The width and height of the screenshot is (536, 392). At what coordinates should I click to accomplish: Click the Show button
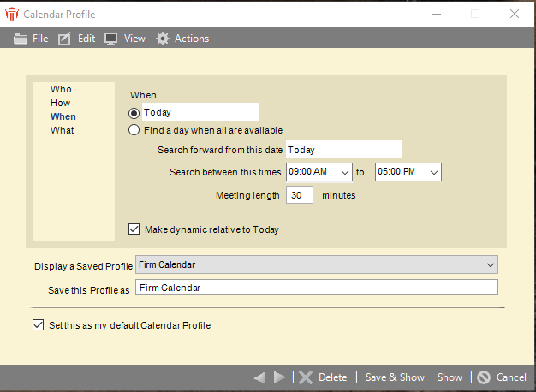click(x=450, y=377)
